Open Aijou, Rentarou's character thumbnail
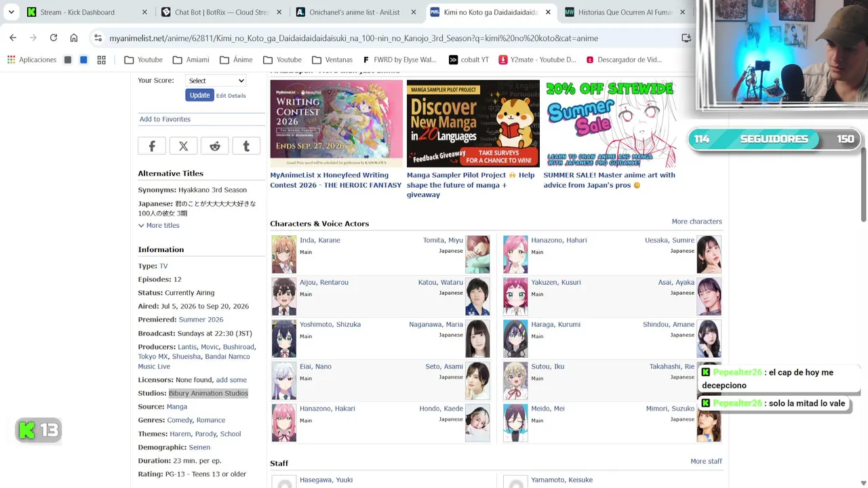The height and width of the screenshot is (488, 868). point(284,296)
